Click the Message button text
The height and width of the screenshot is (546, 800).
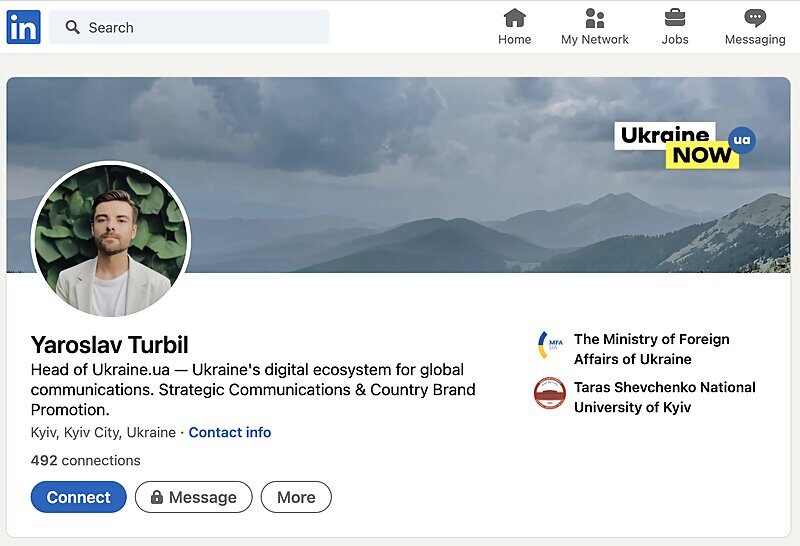203,498
